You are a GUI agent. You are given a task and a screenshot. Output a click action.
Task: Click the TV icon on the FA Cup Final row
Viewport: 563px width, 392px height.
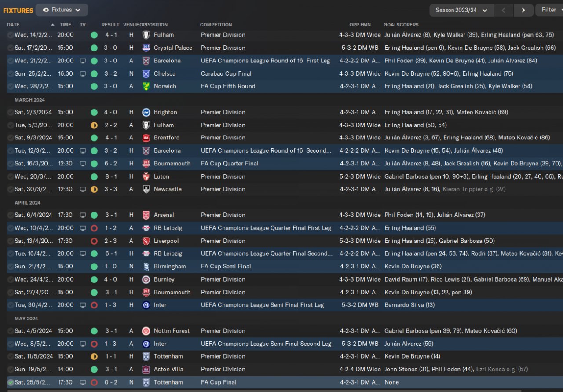tap(83, 382)
